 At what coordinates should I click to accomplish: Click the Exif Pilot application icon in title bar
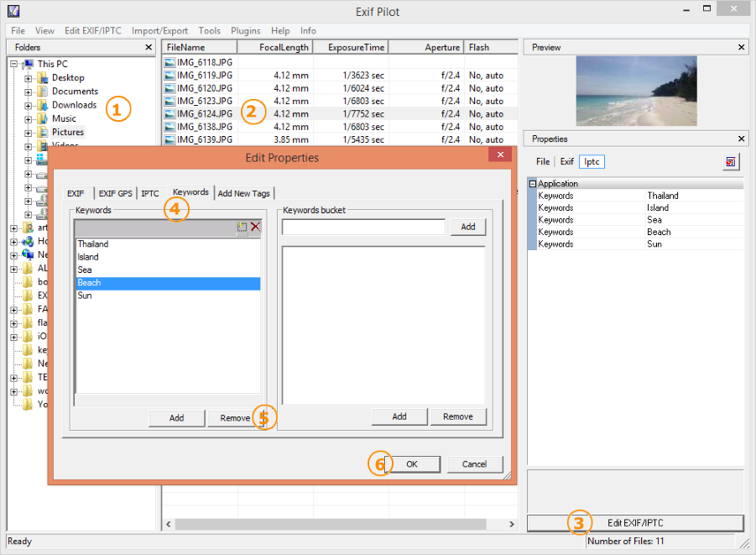[x=13, y=11]
